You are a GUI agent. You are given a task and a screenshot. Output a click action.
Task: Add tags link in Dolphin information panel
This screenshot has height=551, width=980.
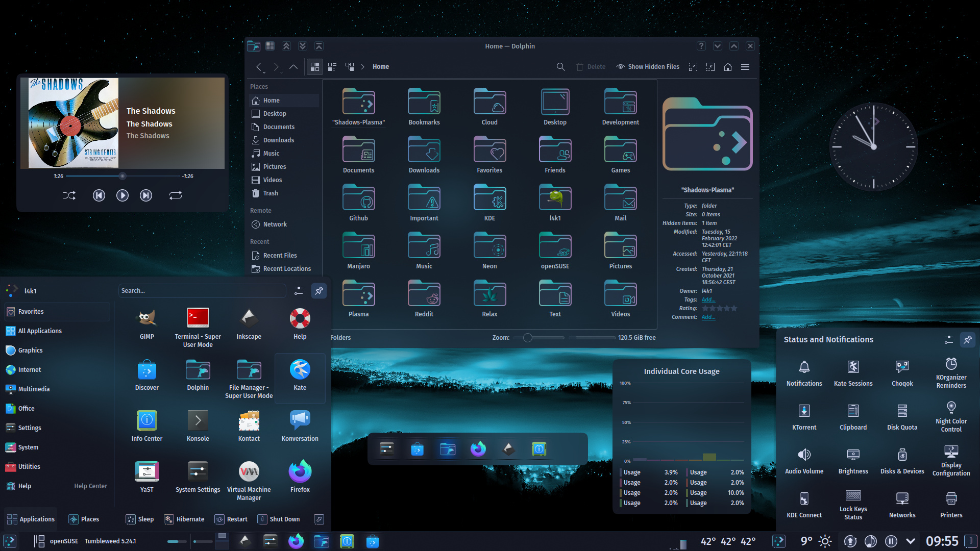[x=708, y=299]
